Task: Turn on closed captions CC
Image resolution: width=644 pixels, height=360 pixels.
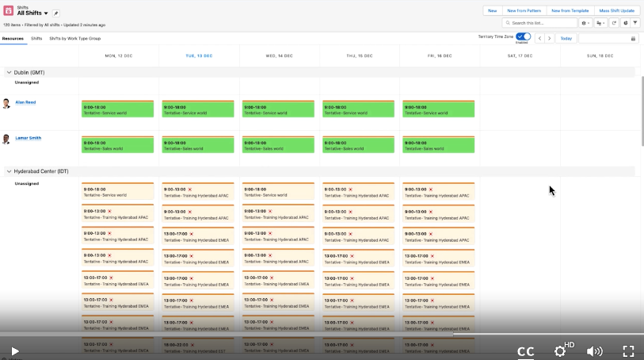Action: point(526,351)
